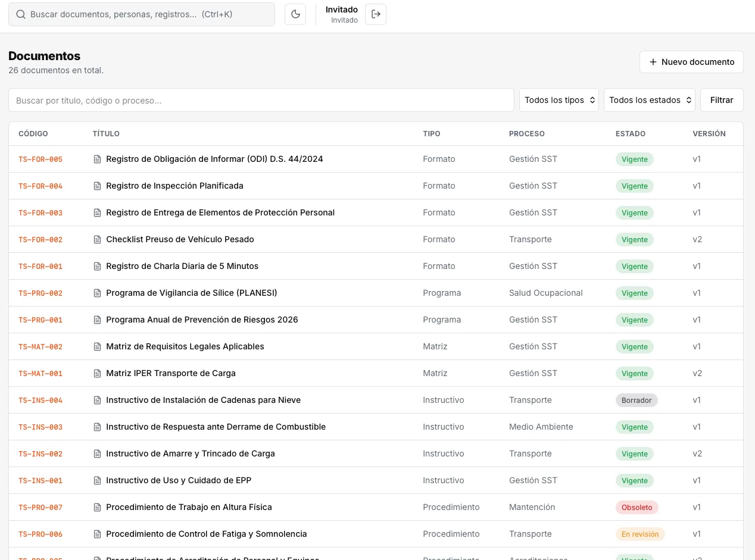
Task: Focus the global search documents field
Action: coord(142,14)
